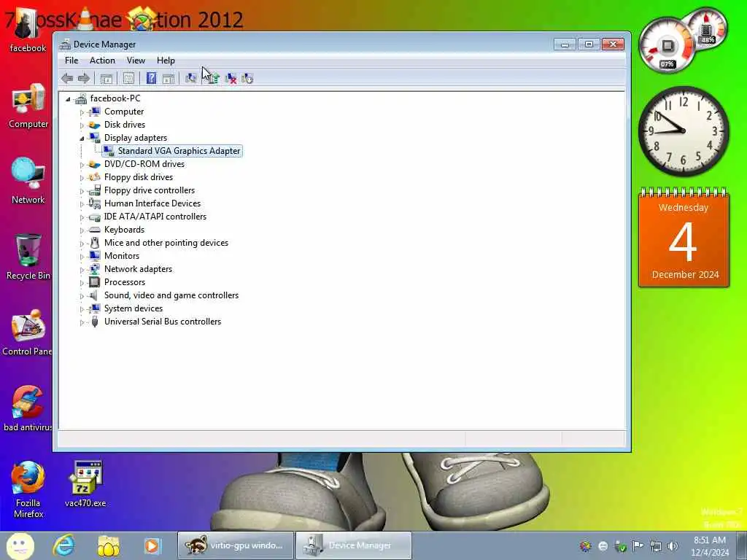Click the Disable device toolbar icon
The image size is (747, 560).
pos(247,79)
